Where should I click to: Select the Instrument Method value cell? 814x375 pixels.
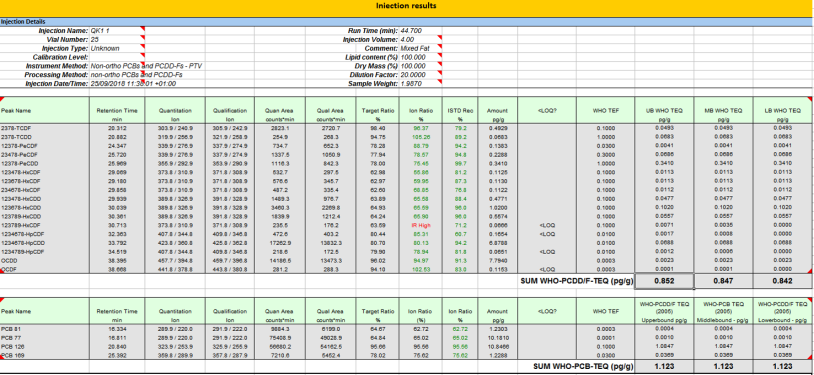pyautogui.click(x=146, y=66)
